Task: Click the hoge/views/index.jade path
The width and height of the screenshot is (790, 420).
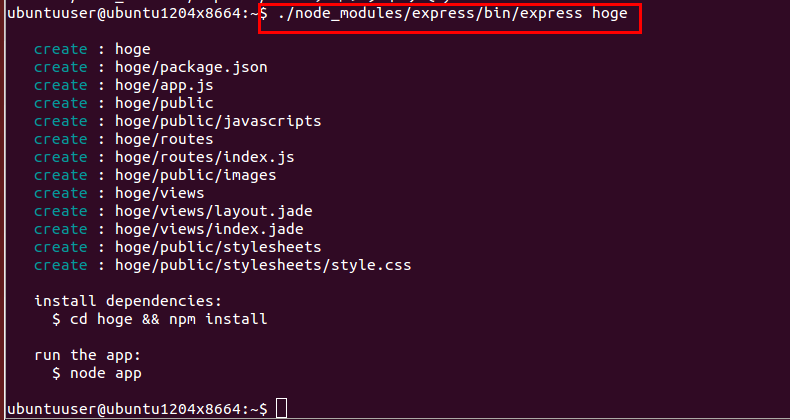Action: pyautogui.click(x=209, y=229)
